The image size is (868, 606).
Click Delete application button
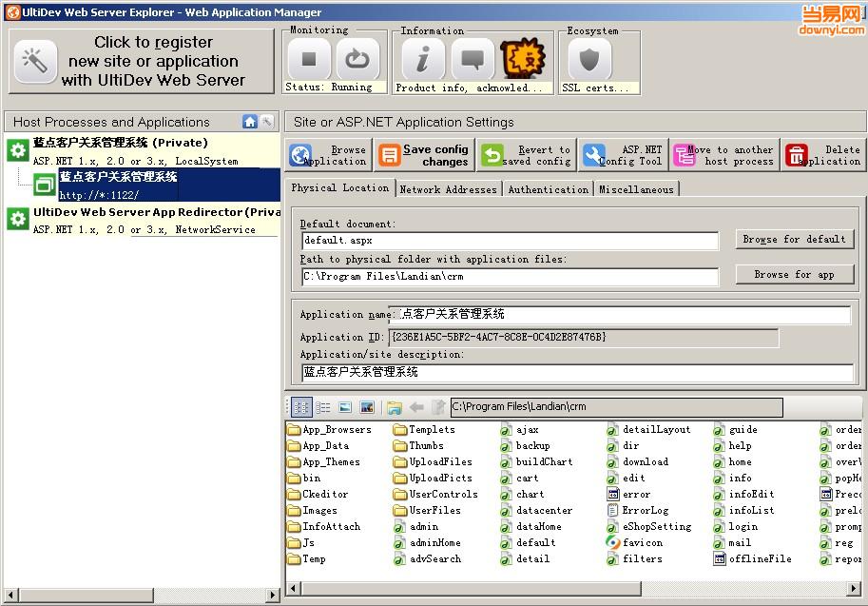822,155
